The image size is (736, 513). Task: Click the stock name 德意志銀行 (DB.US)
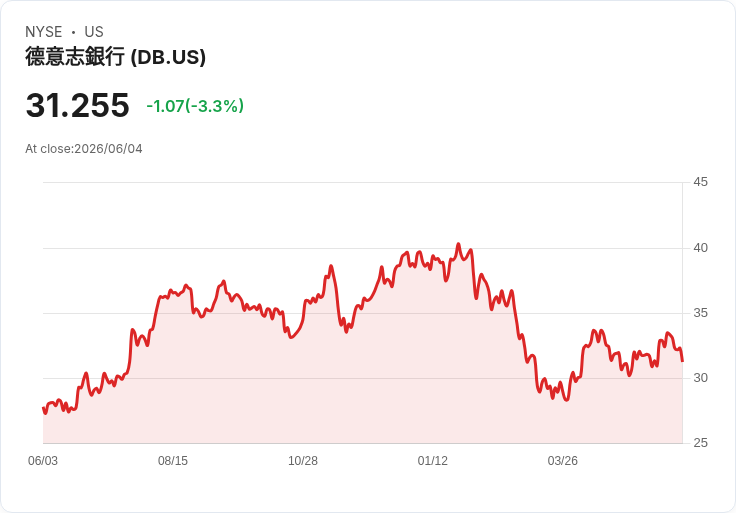pos(115,57)
